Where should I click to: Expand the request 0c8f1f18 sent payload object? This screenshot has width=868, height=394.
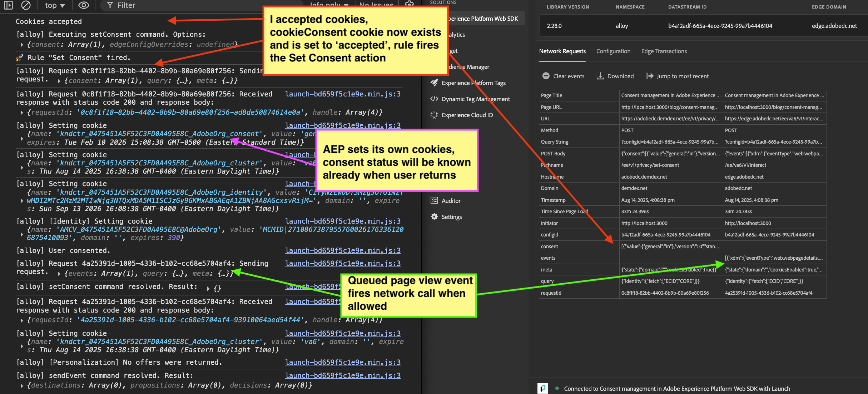[59, 81]
